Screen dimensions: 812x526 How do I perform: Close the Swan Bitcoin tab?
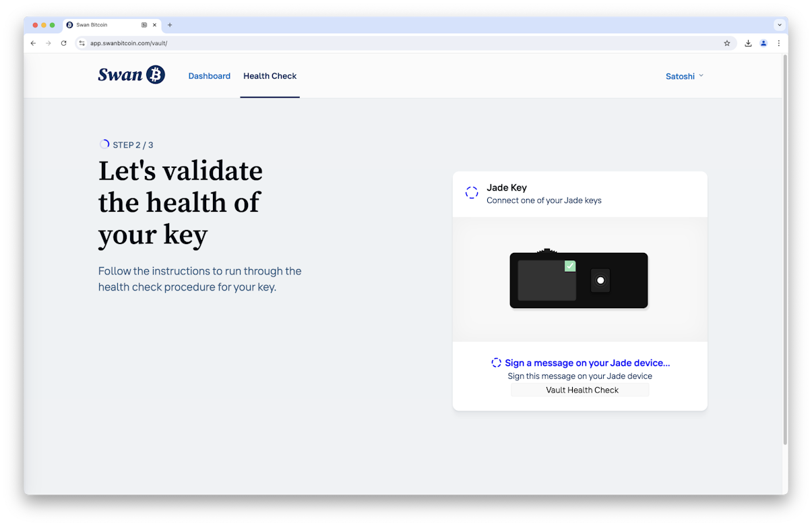pos(154,25)
